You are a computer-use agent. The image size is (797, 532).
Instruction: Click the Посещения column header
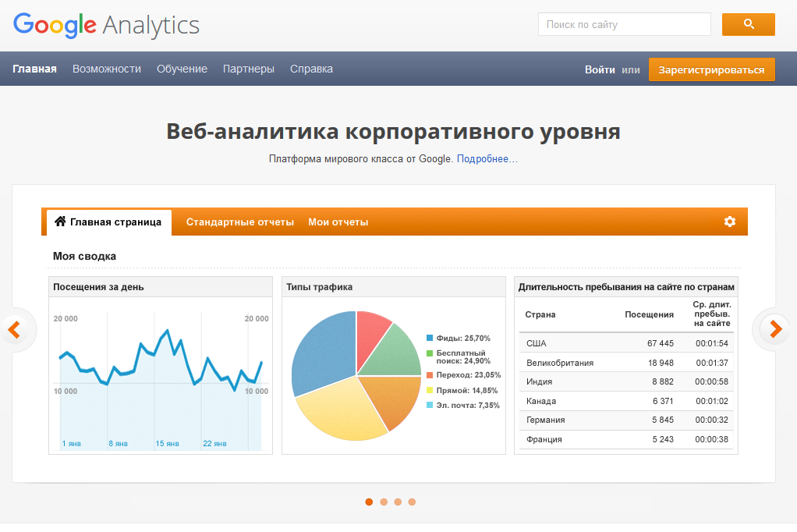(649, 314)
